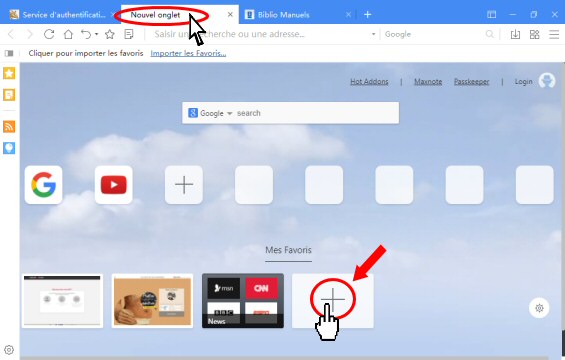Open the YouTube quick access tile
This screenshot has width=565, height=360.
pyautogui.click(x=114, y=185)
